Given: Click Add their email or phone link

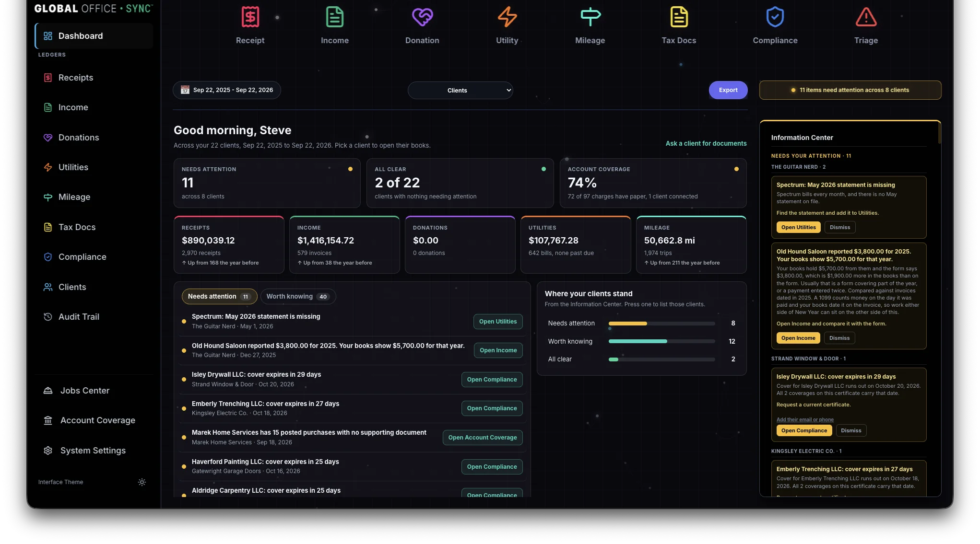Looking at the screenshot, I should tap(805, 419).
